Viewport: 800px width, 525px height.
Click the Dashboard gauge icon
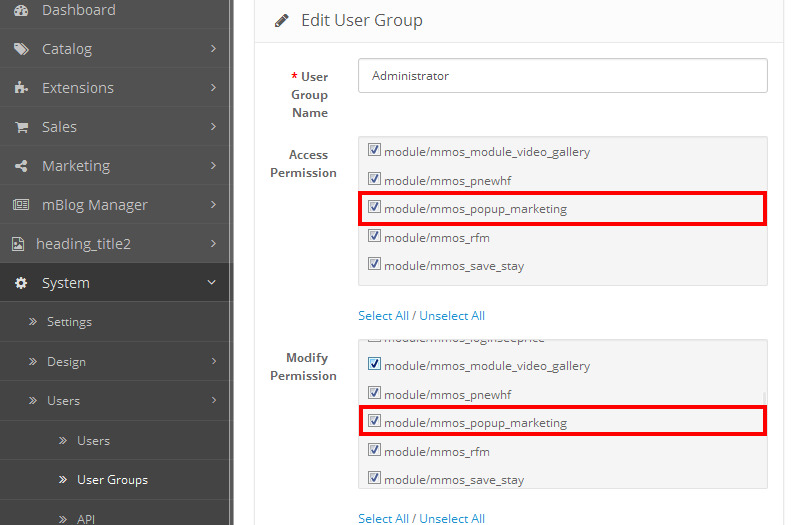[x=21, y=10]
